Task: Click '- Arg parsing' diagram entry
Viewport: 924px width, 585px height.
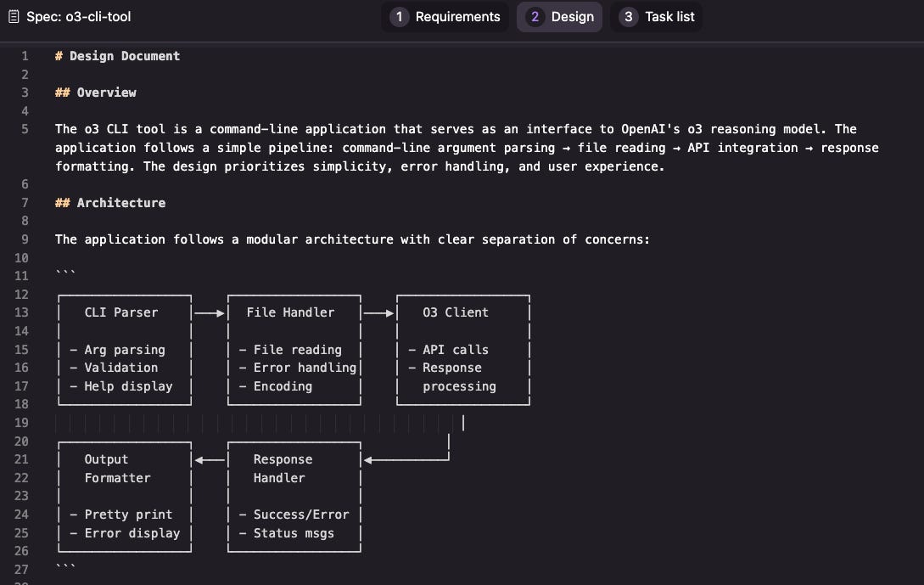Action: click(117, 350)
